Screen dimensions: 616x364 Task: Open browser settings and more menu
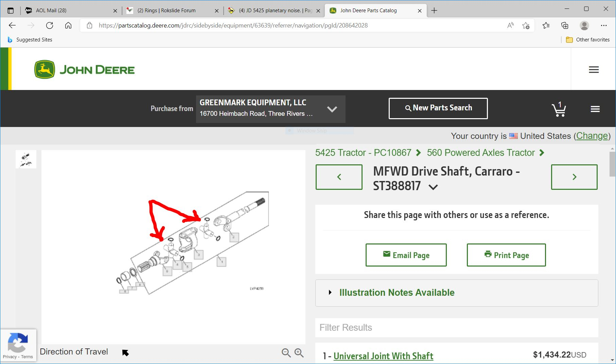coord(603,25)
